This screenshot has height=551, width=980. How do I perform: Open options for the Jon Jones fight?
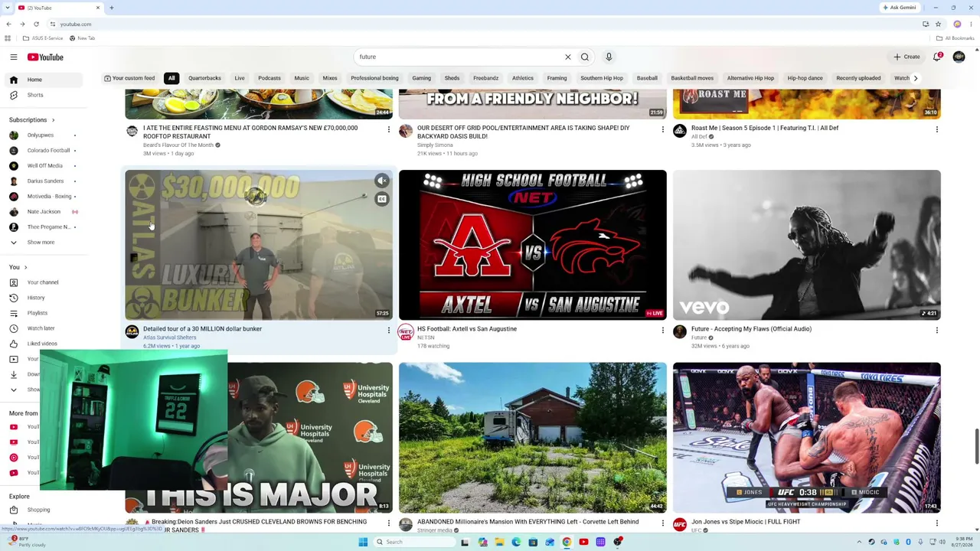936,523
